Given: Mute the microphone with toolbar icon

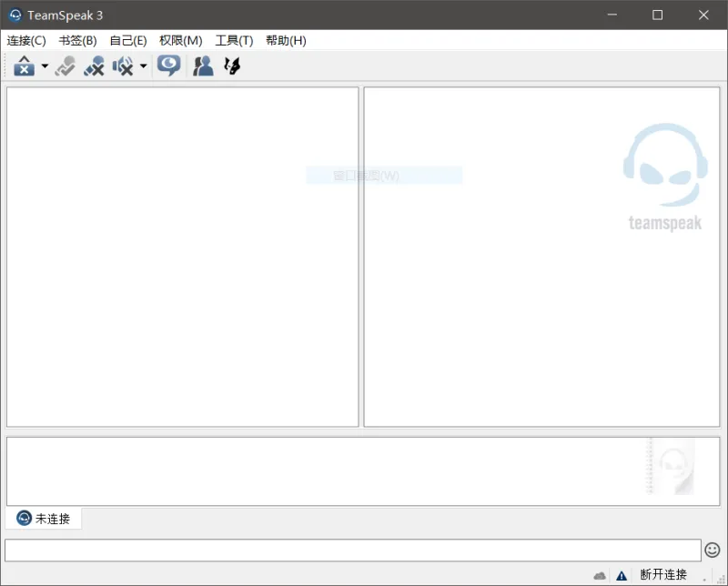Looking at the screenshot, I should pos(95,66).
